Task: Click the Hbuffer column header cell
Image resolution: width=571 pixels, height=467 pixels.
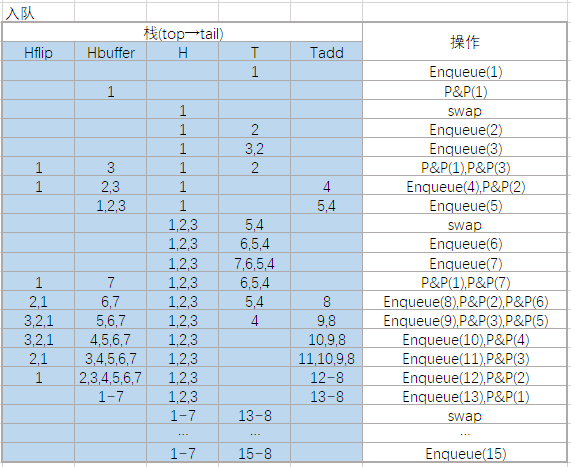Action: click(110, 52)
